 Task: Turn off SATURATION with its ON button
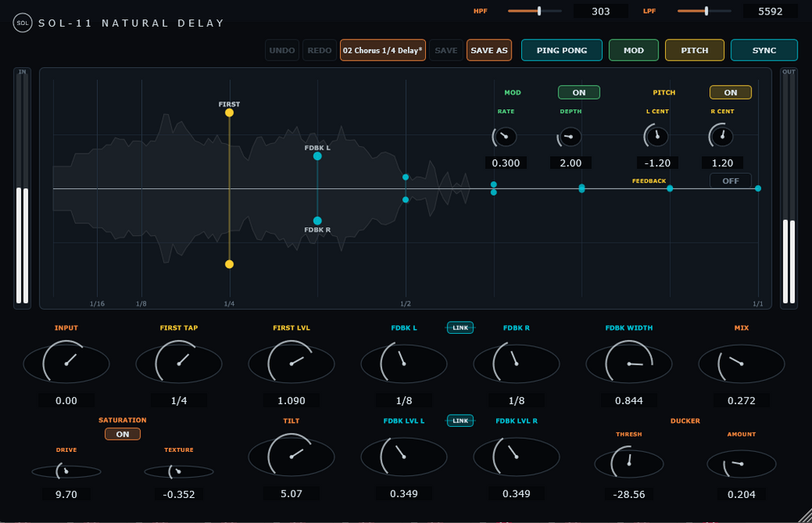122,434
